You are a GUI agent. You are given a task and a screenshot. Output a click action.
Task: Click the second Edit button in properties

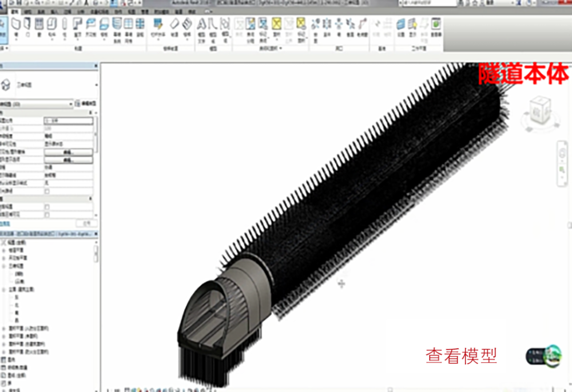point(68,160)
